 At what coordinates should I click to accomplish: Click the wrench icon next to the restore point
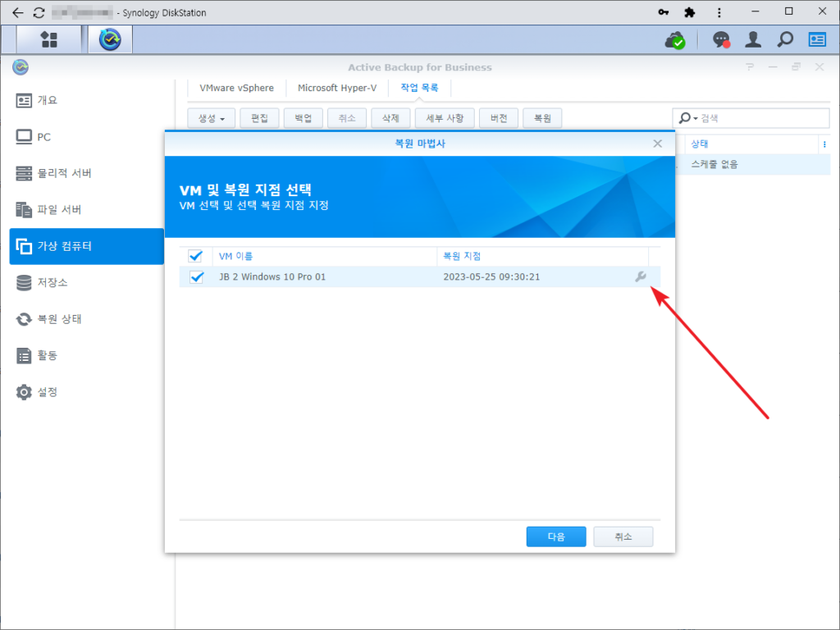tap(641, 277)
